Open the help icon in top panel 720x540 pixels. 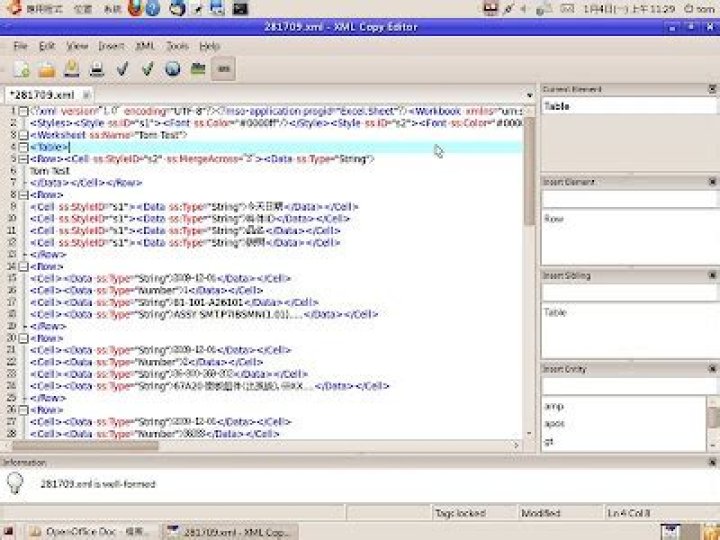coord(152,8)
